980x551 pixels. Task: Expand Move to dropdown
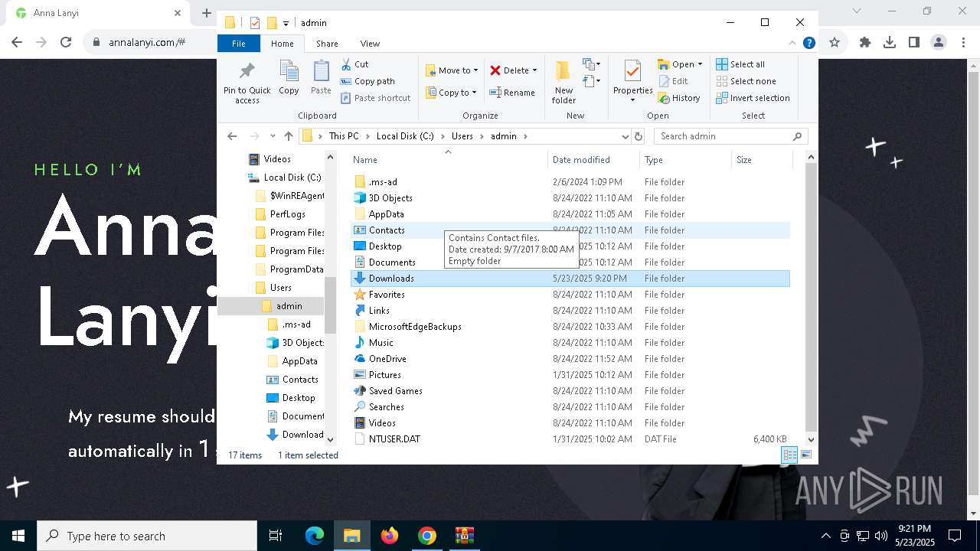[475, 70]
